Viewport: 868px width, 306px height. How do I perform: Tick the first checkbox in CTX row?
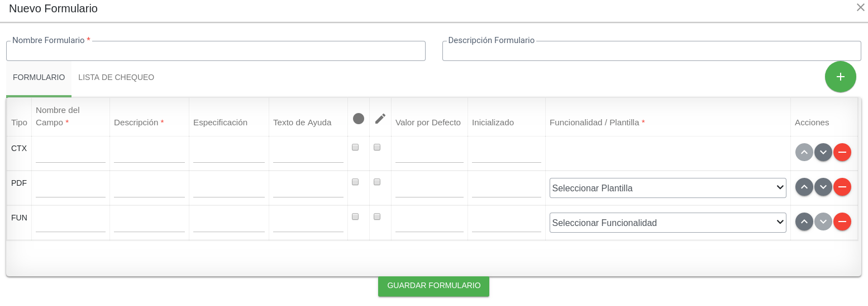click(x=355, y=148)
